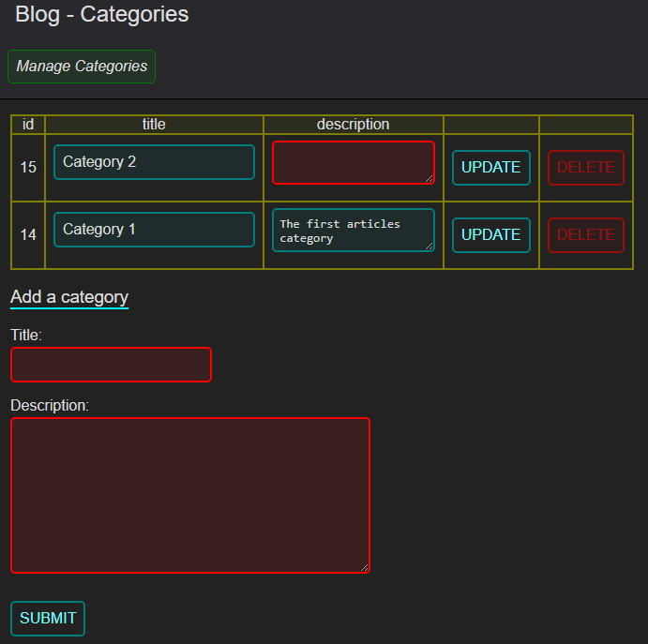Click the Manage Categories button
648x644 pixels.
(82, 67)
